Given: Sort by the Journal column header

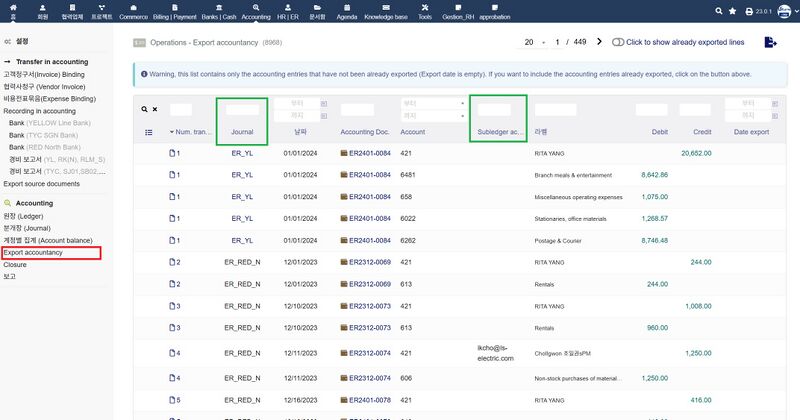Looking at the screenshot, I should 242,132.
